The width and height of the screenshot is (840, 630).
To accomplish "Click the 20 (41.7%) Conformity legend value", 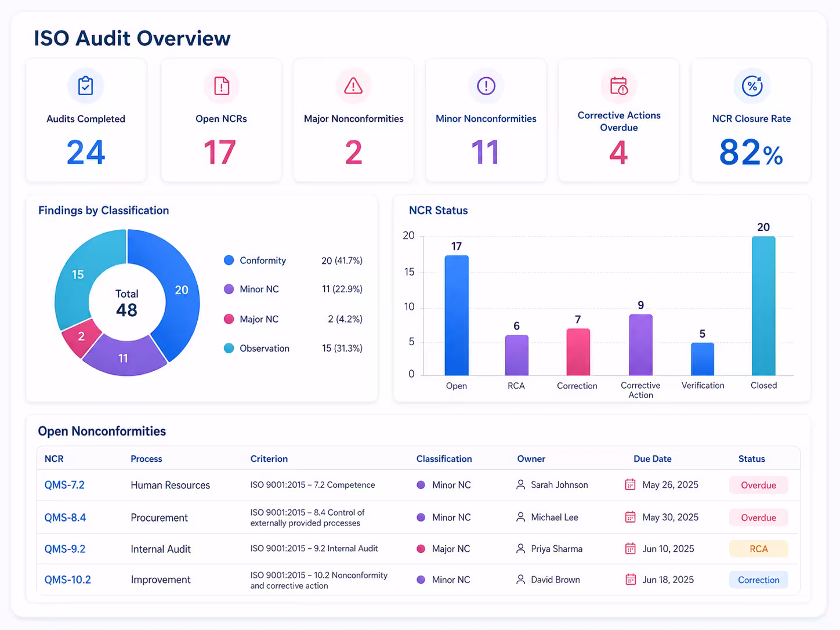I will [x=342, y=260].
